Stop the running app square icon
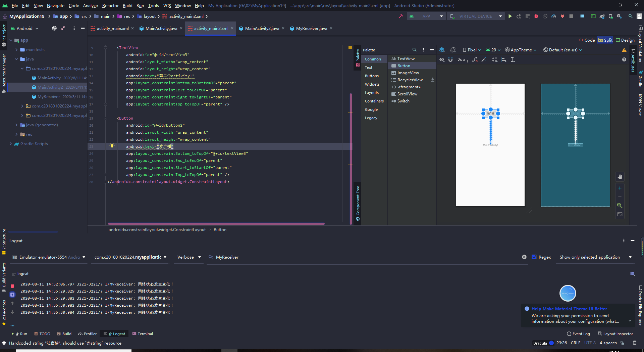This screenshot has width=644, height=352. coord(571,16)
